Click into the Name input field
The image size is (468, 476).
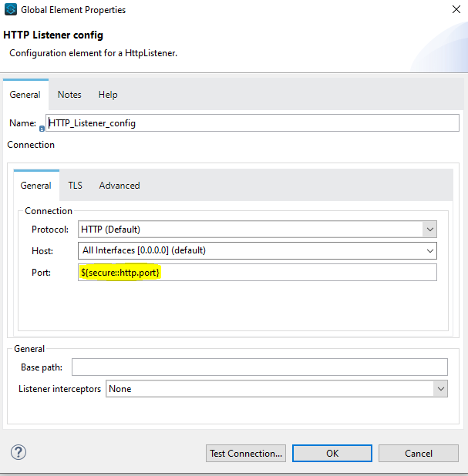[252, 123]
